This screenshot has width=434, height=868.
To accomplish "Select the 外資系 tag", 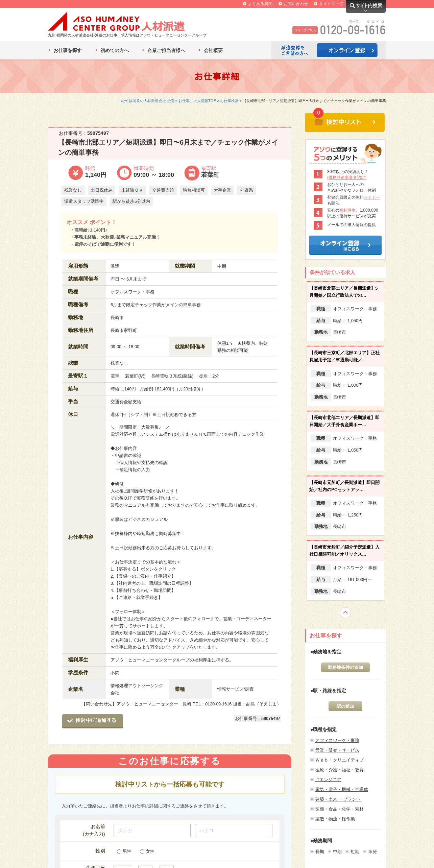I will click(246, 190).
